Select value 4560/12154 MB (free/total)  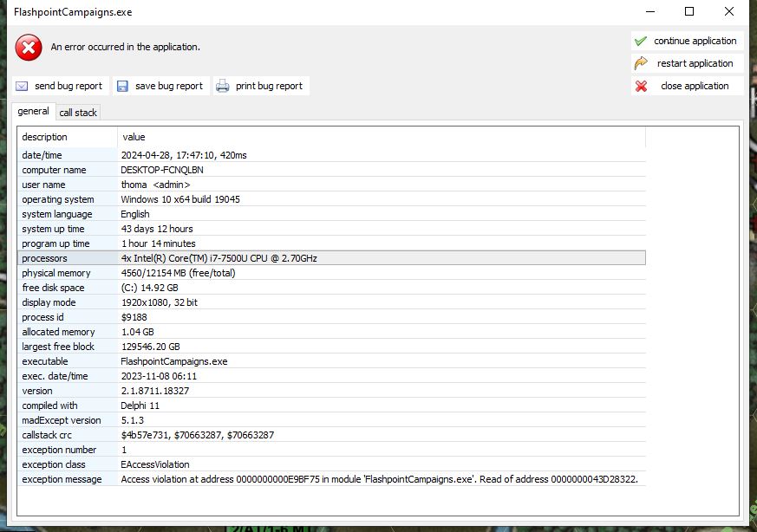(x=178, y=273)
